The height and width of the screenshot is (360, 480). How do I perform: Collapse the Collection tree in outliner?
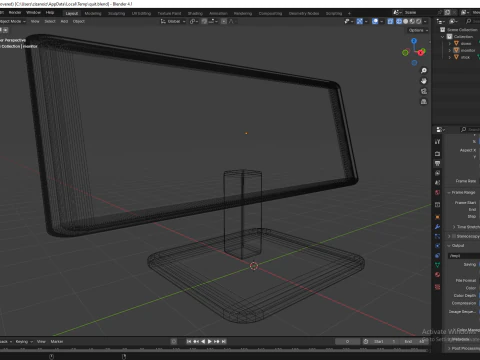pos(443,37)
